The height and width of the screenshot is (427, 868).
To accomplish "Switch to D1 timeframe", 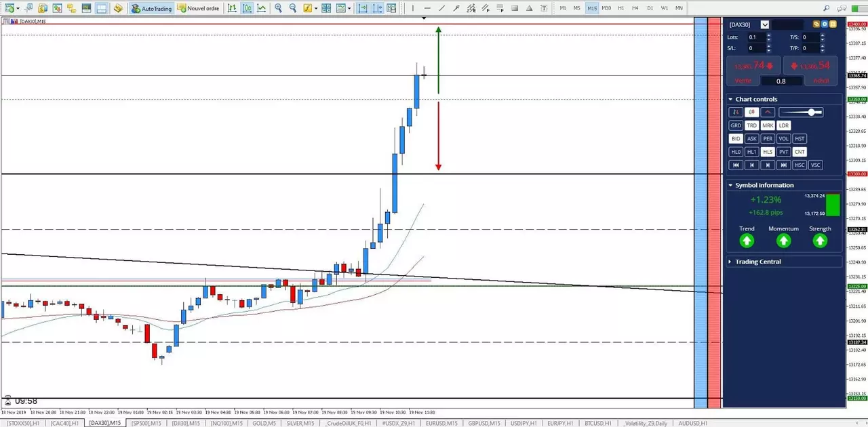I will 650,8.
